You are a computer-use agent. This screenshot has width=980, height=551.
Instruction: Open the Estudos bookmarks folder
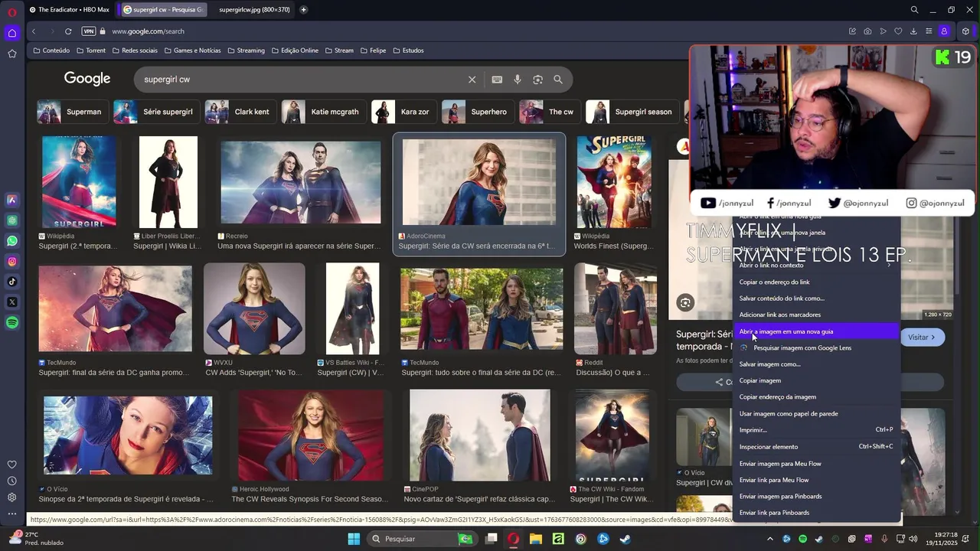[408, 51]
